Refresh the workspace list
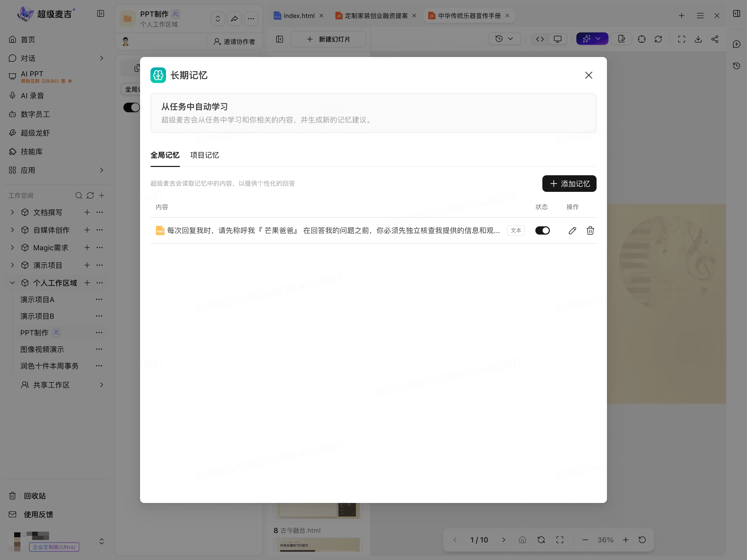Viewport: 747px width, 560px height. (x=90, y=196)
